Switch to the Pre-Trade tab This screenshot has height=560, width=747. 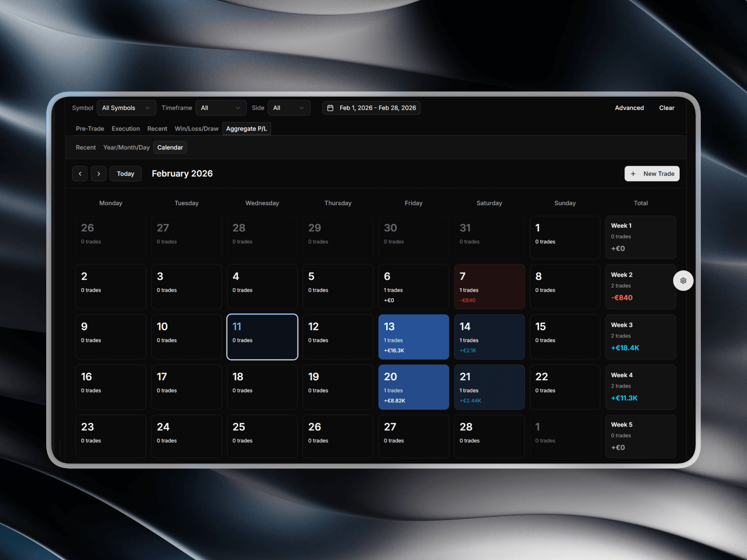pos(90,129)
